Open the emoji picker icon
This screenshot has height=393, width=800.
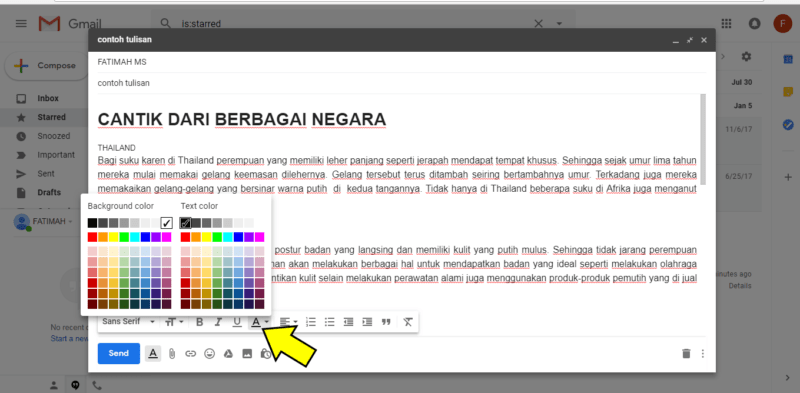click(209, 353)
